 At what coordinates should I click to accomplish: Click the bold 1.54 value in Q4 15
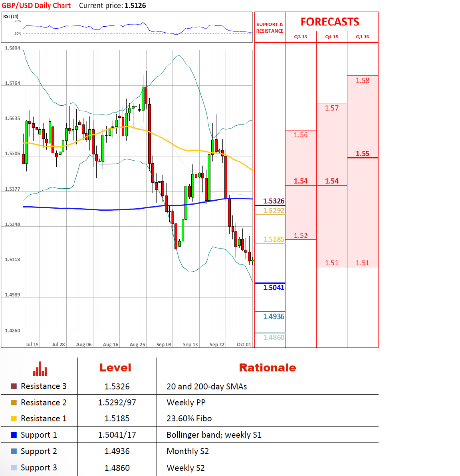coord(332,181)
